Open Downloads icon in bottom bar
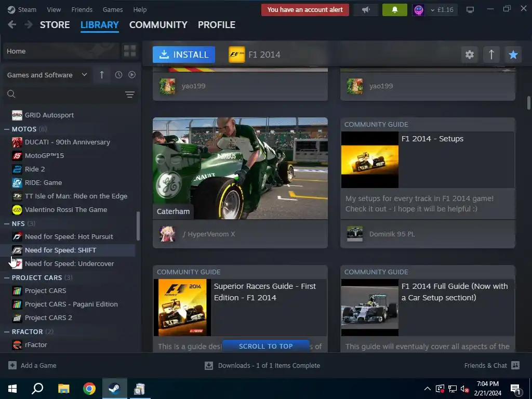 (209, 365)
